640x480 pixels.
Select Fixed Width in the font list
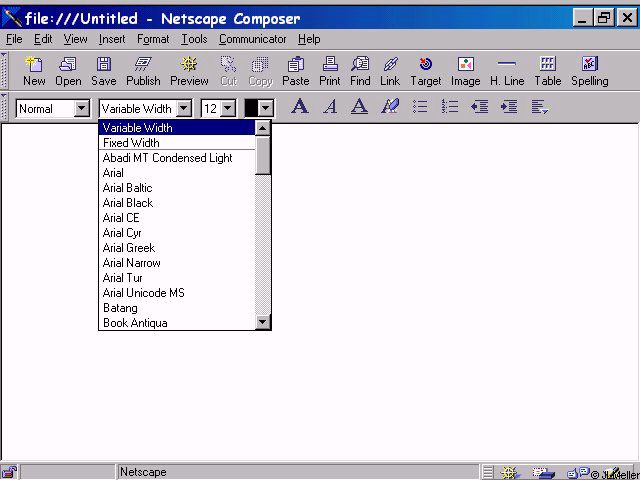pyautogui.click(x=177, y=143)
